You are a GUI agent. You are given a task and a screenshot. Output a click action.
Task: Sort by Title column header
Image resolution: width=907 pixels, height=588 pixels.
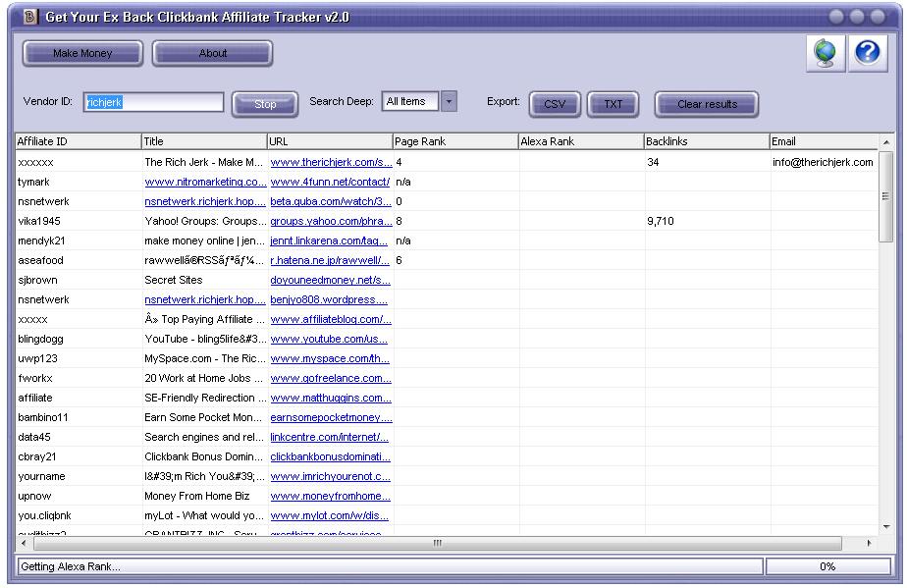pos(203,141)
